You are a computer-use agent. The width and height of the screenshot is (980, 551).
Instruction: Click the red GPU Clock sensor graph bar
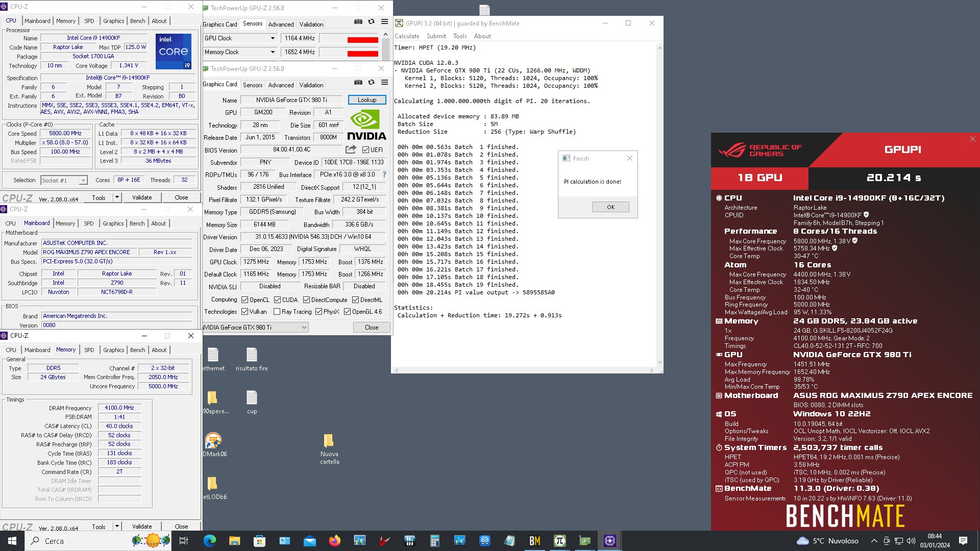pos(362,40)
